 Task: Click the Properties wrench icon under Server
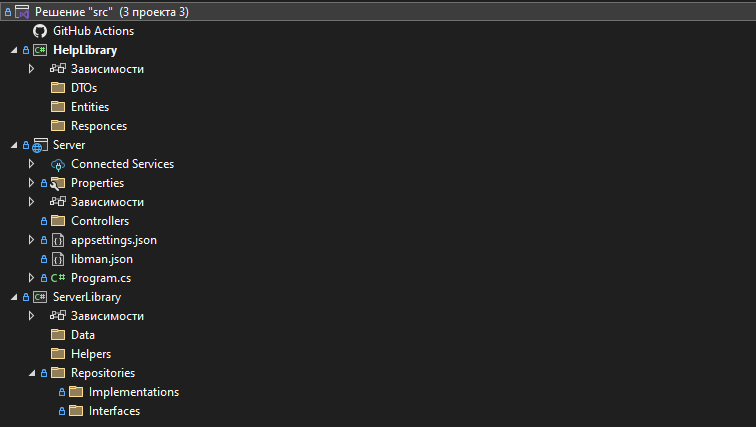pyautogui.click(x=58, y=183)
